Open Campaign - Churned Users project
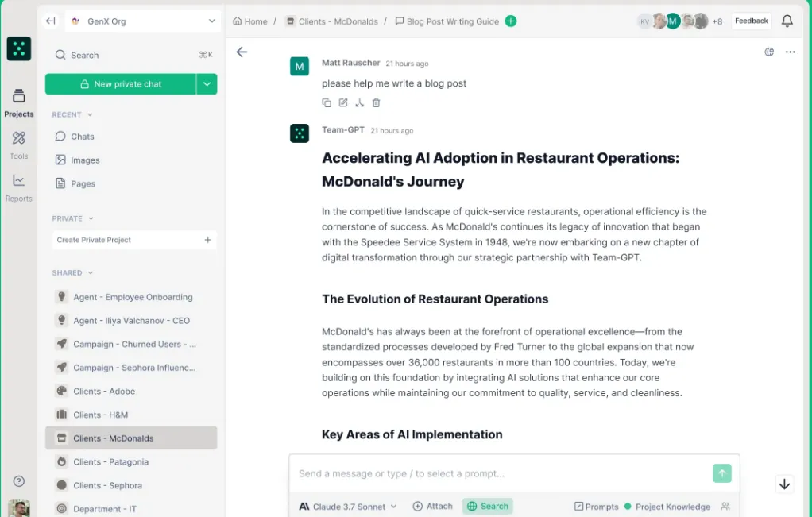This screenshot has height=517, width=812. [131, 344]
